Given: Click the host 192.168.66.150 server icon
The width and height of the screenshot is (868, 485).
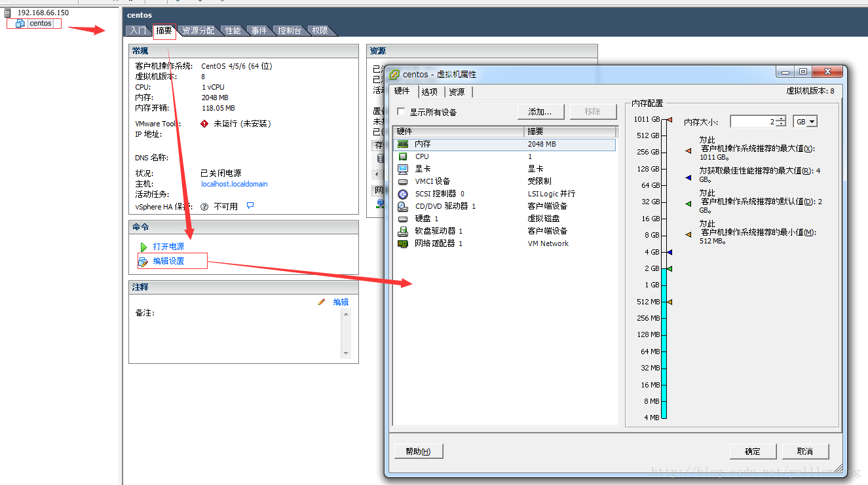Looking at the screenshot, I should coord(8,12).
